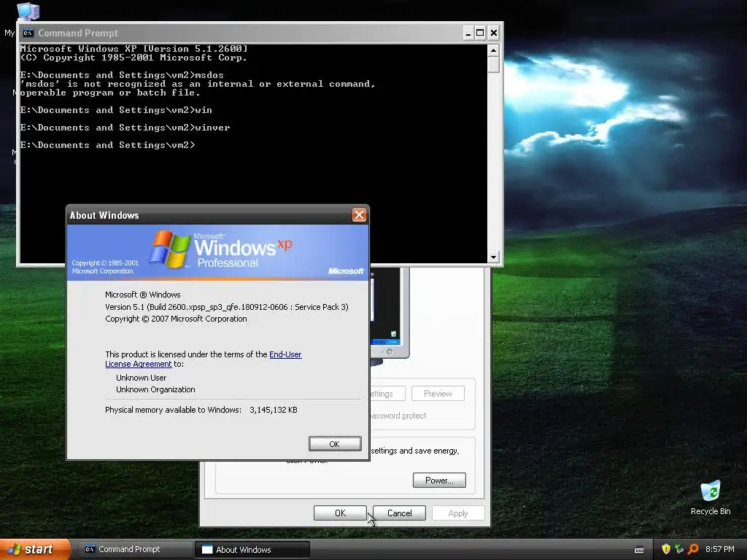Click the Version 5.1 build text line

tap(227, 307)
